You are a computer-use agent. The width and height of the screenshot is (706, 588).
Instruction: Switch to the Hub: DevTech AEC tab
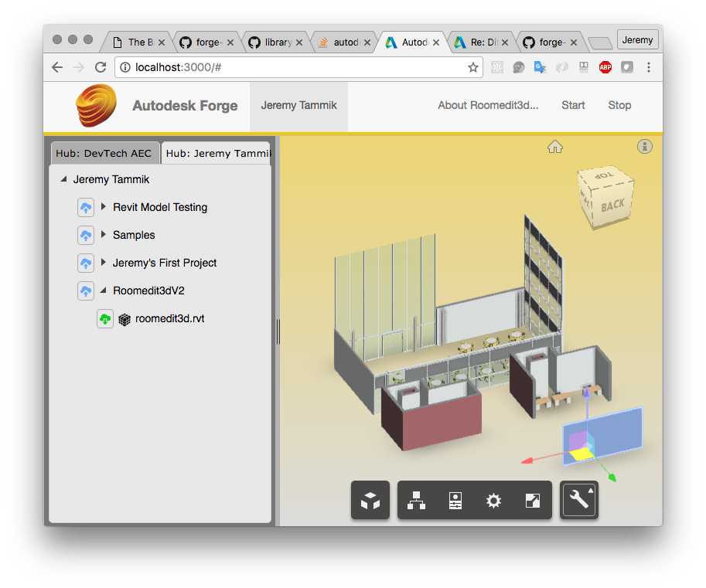coord(104,152)
